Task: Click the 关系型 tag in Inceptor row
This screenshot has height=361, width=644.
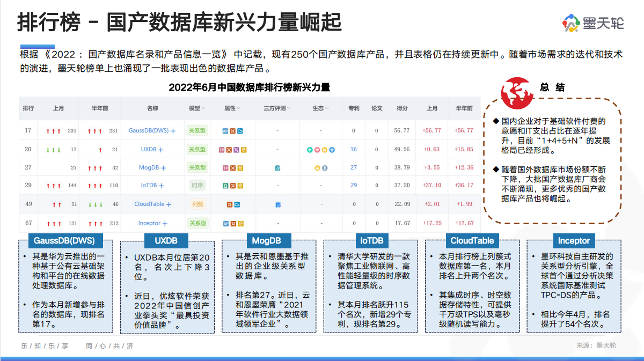Action: 197,224
